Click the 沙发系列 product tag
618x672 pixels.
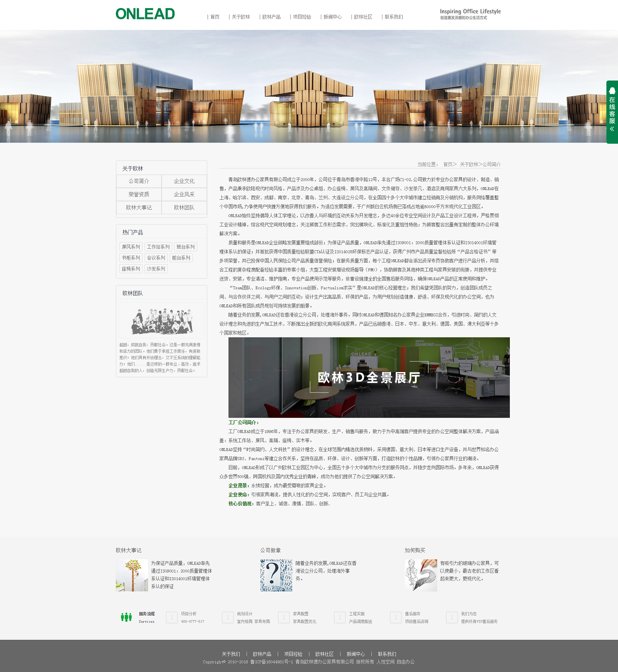pyautogui.click(x=156, y=269)
